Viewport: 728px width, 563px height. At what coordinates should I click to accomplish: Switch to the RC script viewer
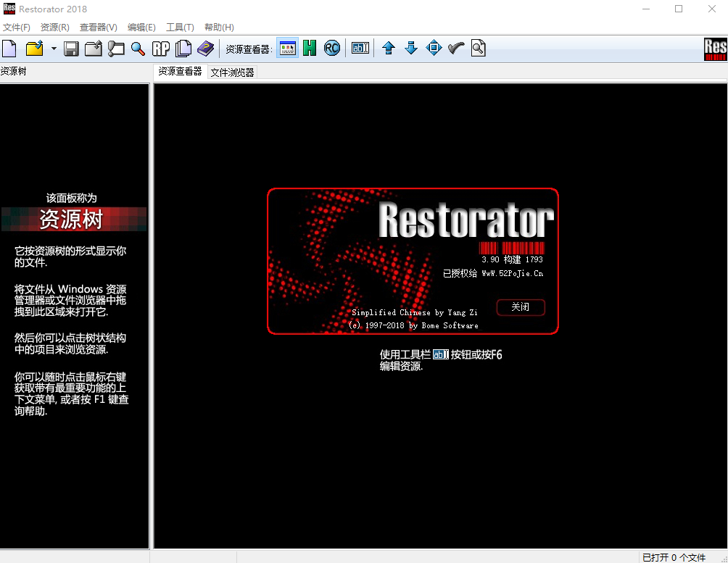coord(331,48)
